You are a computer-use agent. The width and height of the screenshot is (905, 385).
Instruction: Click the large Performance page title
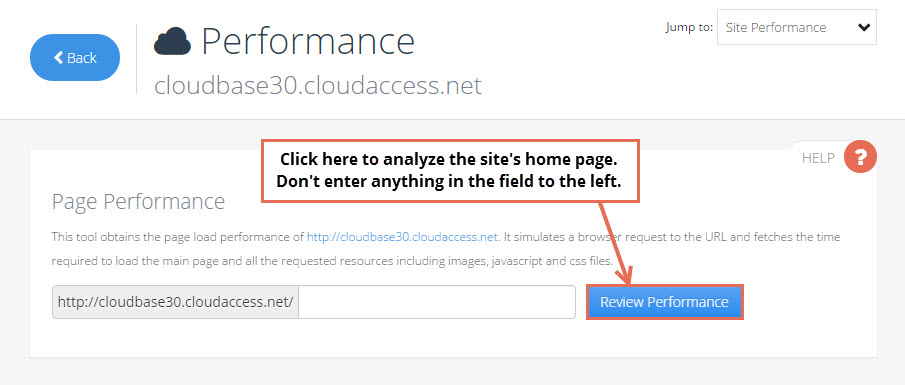(308, 41)
